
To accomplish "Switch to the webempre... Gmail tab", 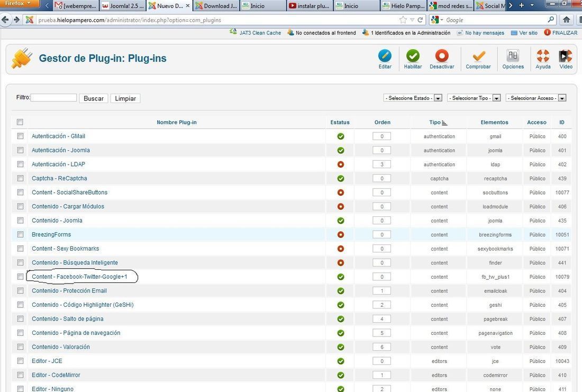I will [x=76, y=6].
